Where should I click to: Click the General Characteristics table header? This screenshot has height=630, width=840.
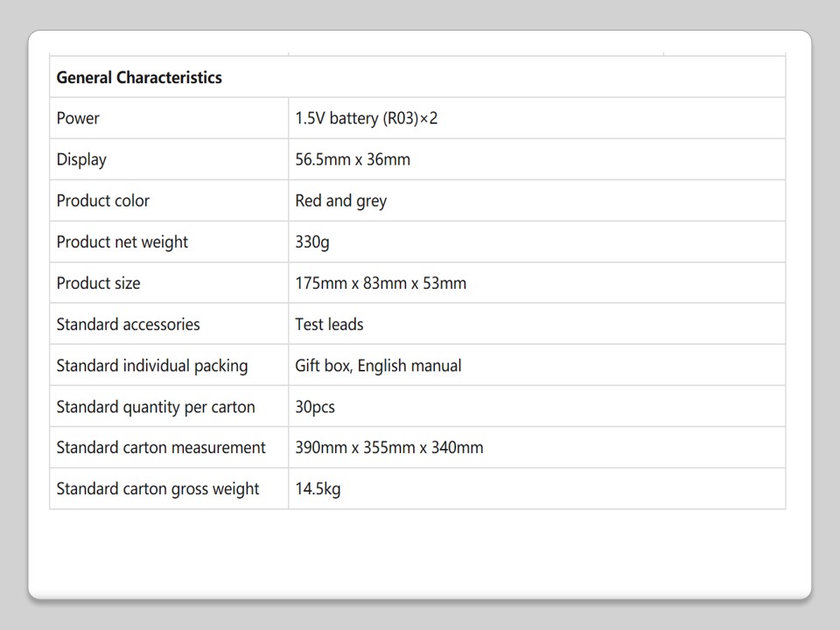pos(139,77)
